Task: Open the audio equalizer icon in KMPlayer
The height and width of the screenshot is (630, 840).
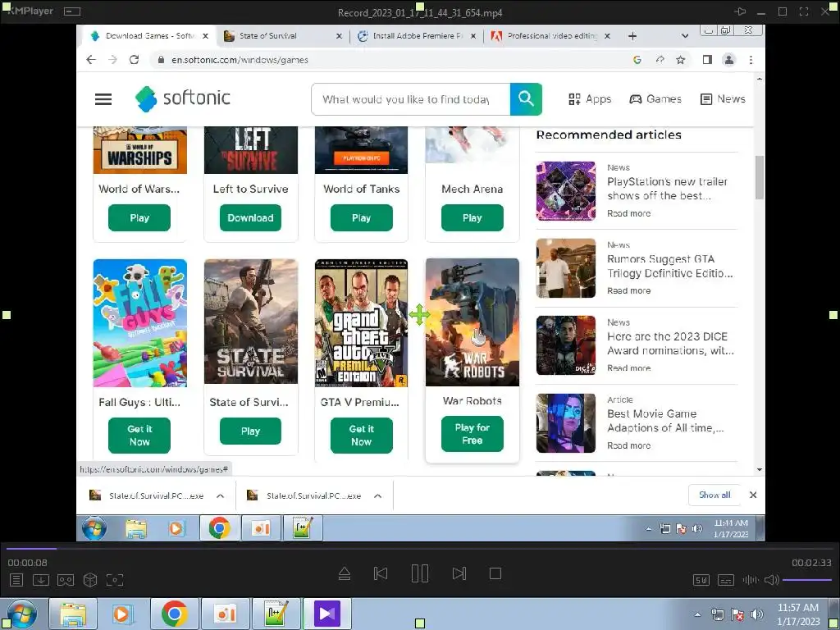Action: pyautogui.click(x=751, y=580)
